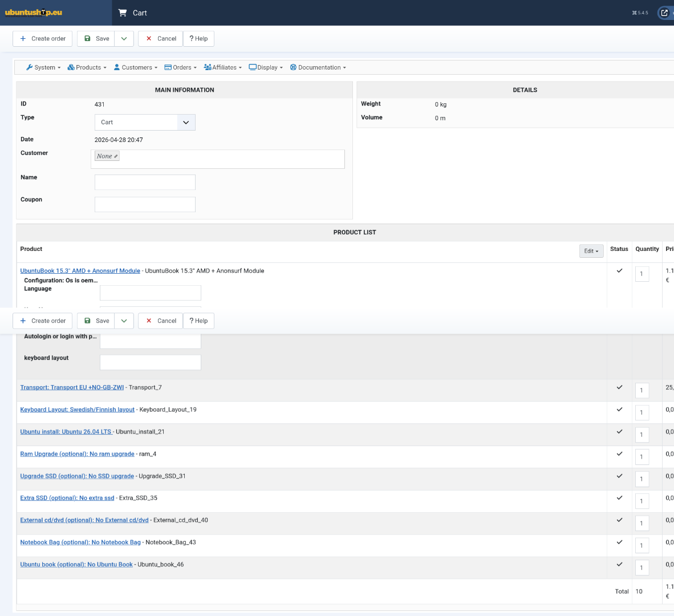Click quantity field for Notebook Bag row

tap(641, 545)
